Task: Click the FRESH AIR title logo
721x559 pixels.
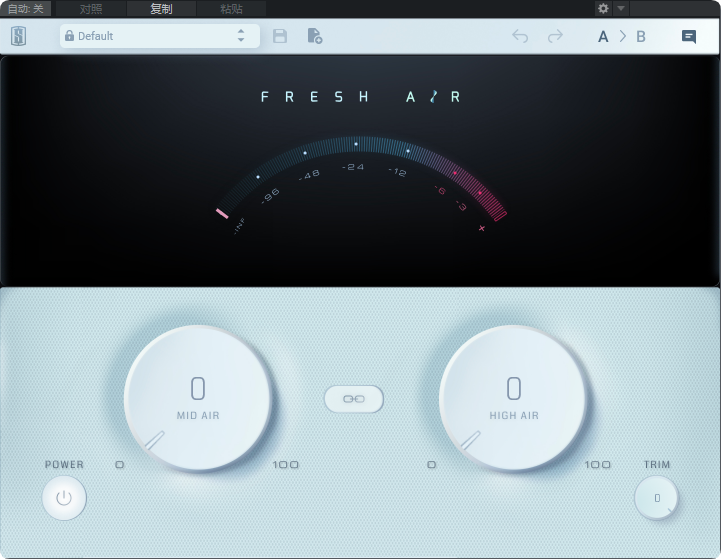Action: click(x=360, y=97)
